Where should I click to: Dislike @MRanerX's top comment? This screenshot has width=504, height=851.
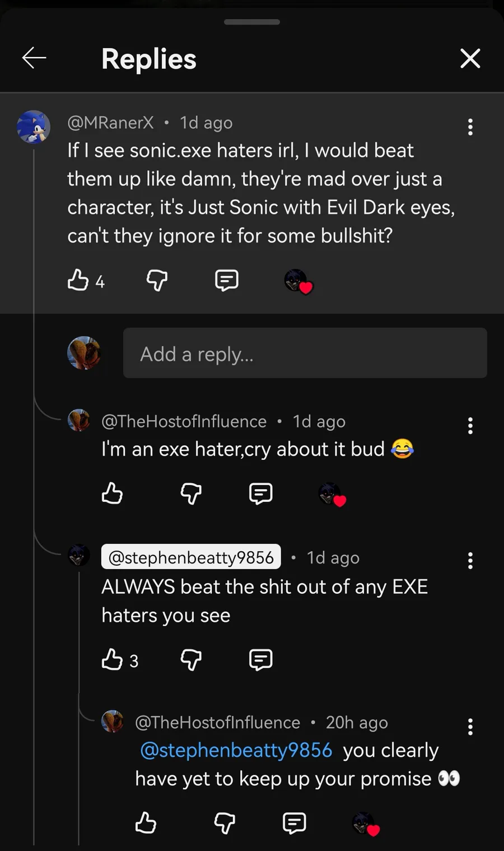(x=157, y=280)
